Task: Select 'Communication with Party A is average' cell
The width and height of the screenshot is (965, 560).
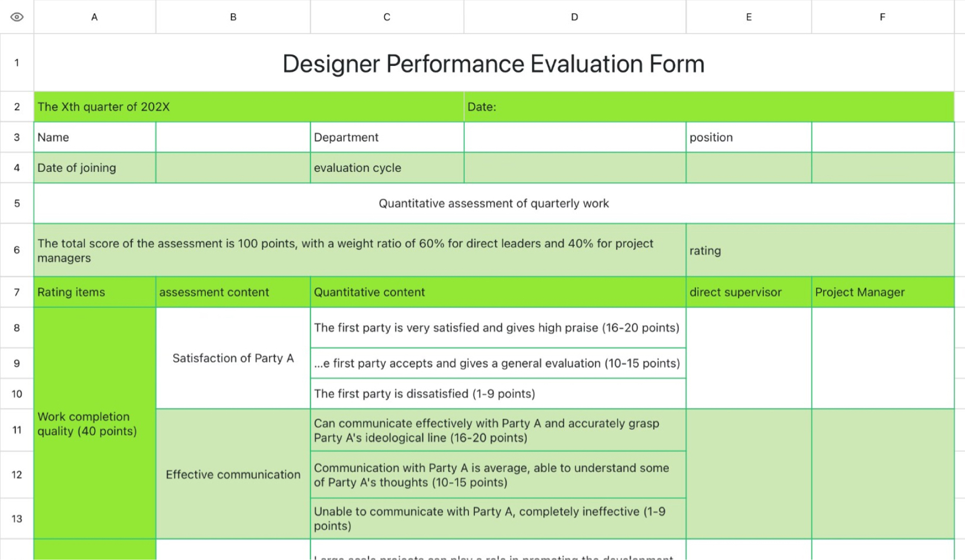Action: pyautogui.click(x=498, y=475)
